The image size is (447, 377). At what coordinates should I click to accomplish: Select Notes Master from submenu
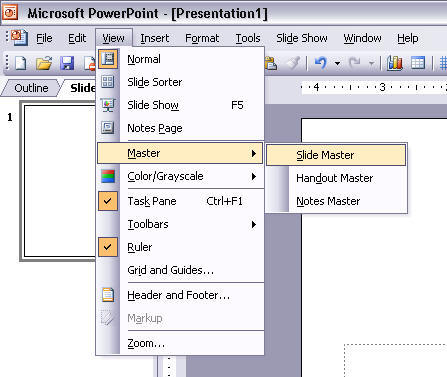(x=336, y=201)
